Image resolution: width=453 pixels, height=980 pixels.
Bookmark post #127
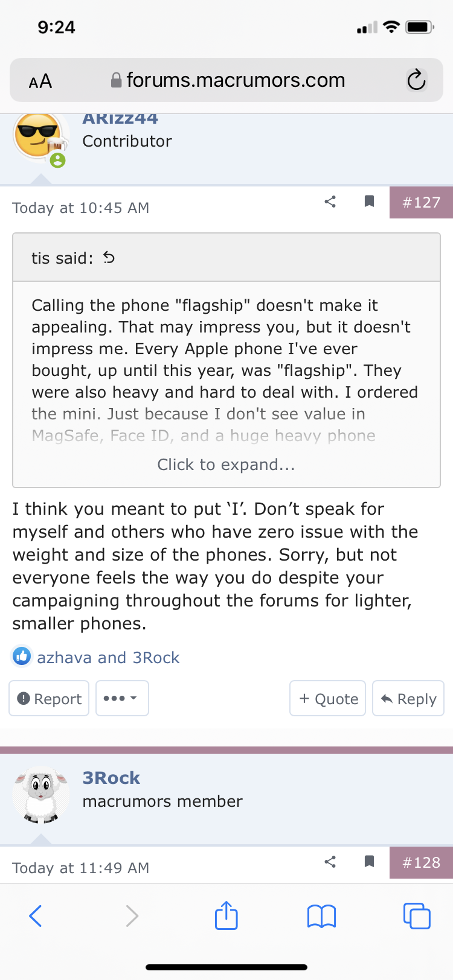(x=369, y=202)
